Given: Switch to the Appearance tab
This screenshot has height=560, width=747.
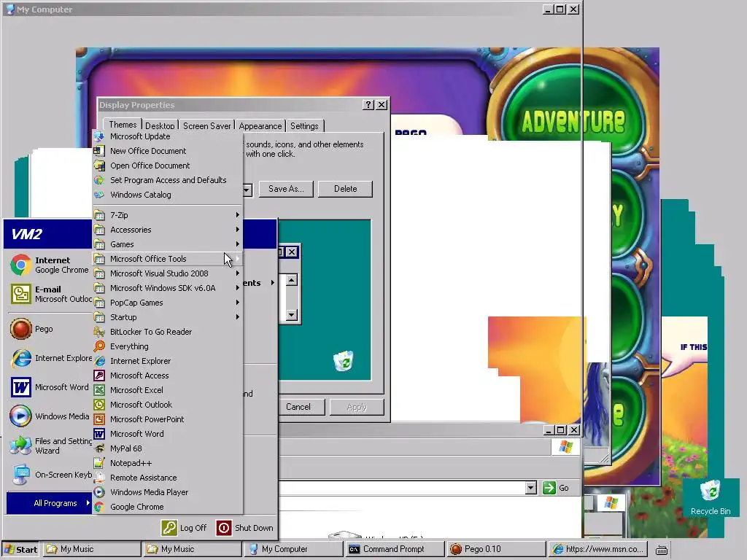Looking at the screenshot, I should (260, 125).
